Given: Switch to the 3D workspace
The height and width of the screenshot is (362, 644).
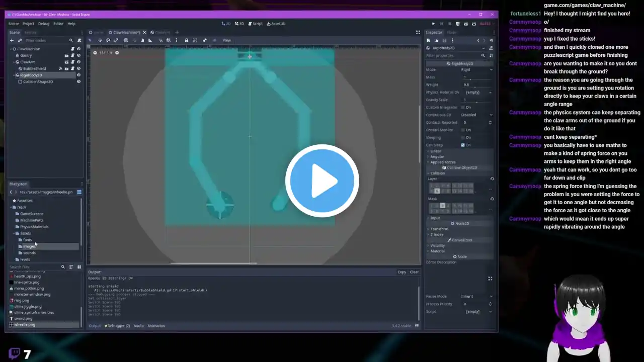Looking at the screenshot, I should (x=239, y=24).
